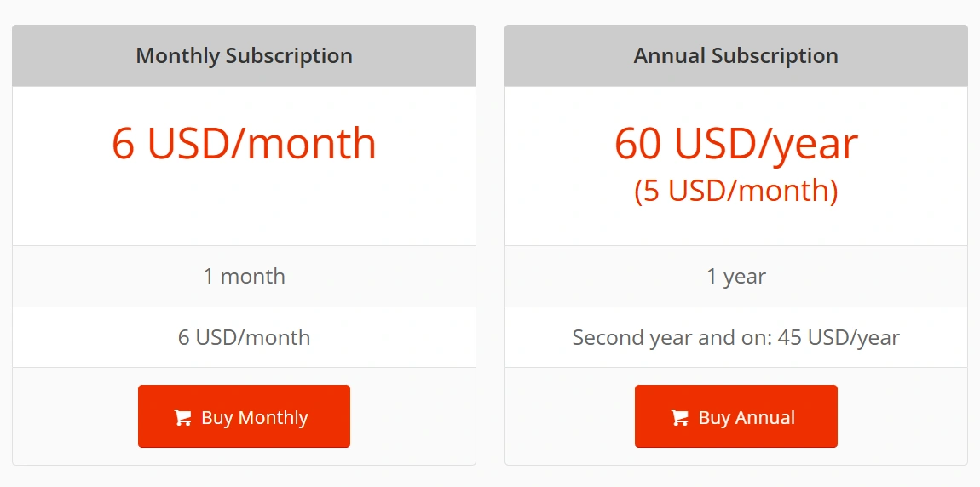Select the '1 month' duration row
The height and width of the screenshot is (487, 980).
click(x=244, y=277)
